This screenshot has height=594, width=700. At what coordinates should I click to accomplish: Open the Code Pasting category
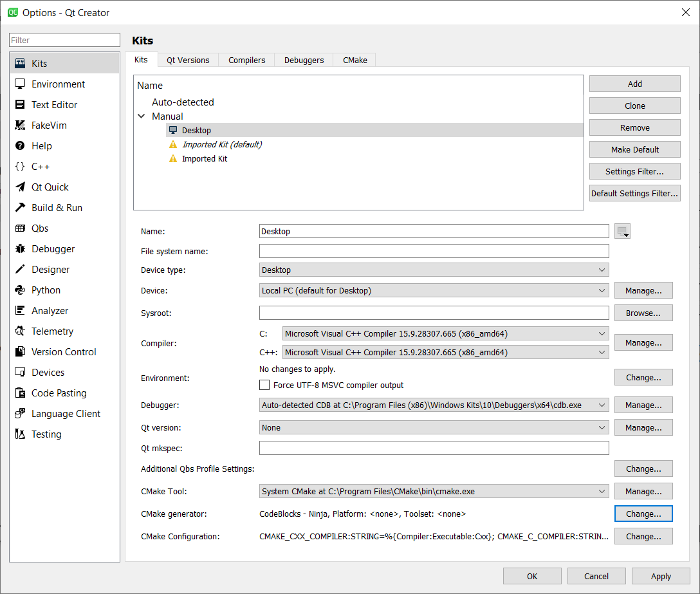click(x=59, y=393)
